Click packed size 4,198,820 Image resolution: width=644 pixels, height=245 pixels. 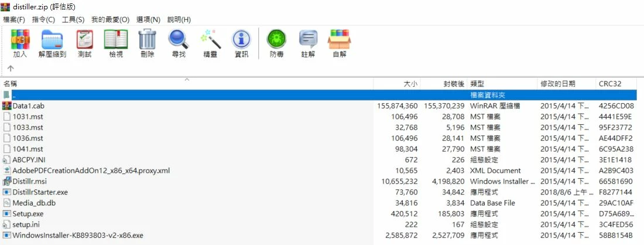pyautogui.click(x=448, y=181)
